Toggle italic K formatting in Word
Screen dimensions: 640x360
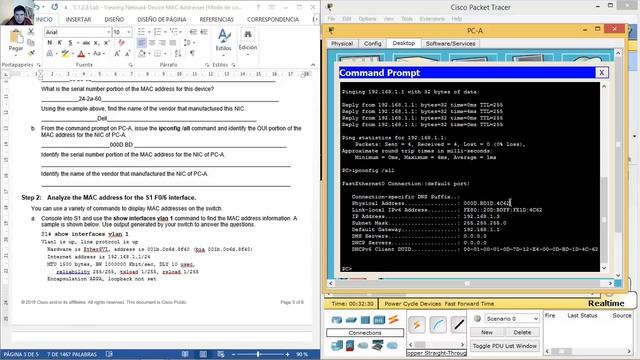[x=60, y=42]
